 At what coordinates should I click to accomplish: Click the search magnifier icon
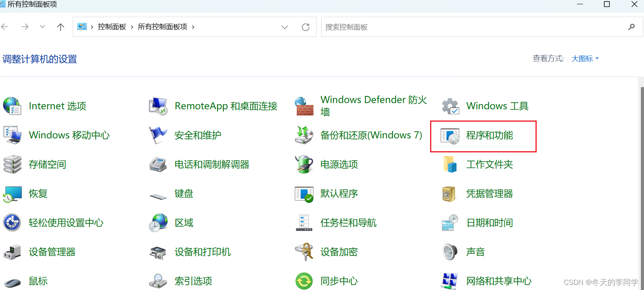[632, 27]
